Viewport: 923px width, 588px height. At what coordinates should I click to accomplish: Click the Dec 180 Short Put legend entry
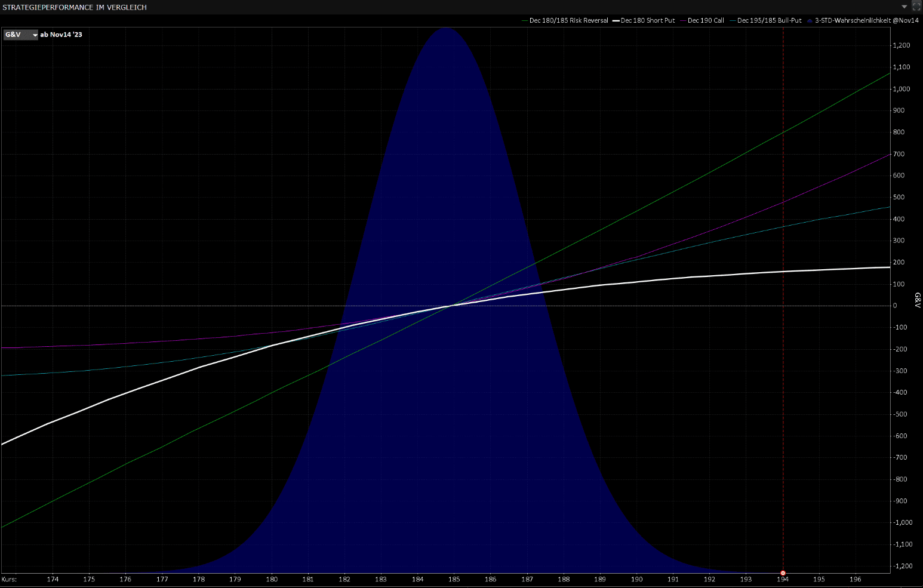point(644,20)
